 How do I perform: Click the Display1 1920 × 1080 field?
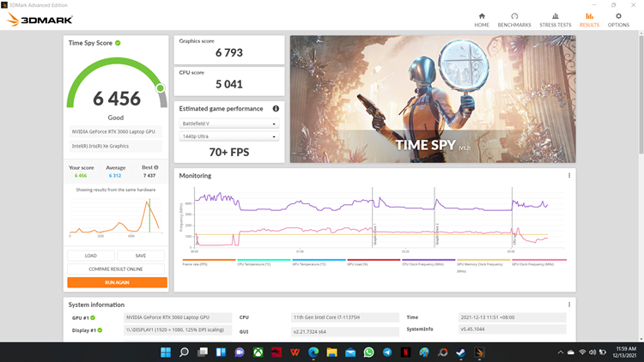coord(178,329)
